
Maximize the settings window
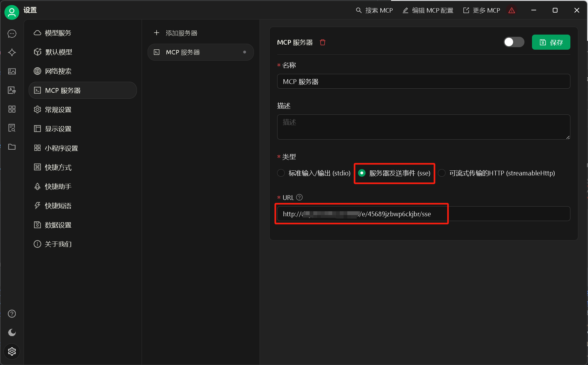(555, 10)
